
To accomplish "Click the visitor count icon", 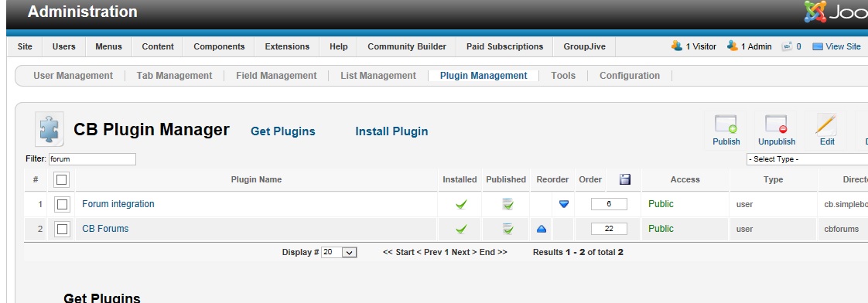I will [x=676, y=46].
